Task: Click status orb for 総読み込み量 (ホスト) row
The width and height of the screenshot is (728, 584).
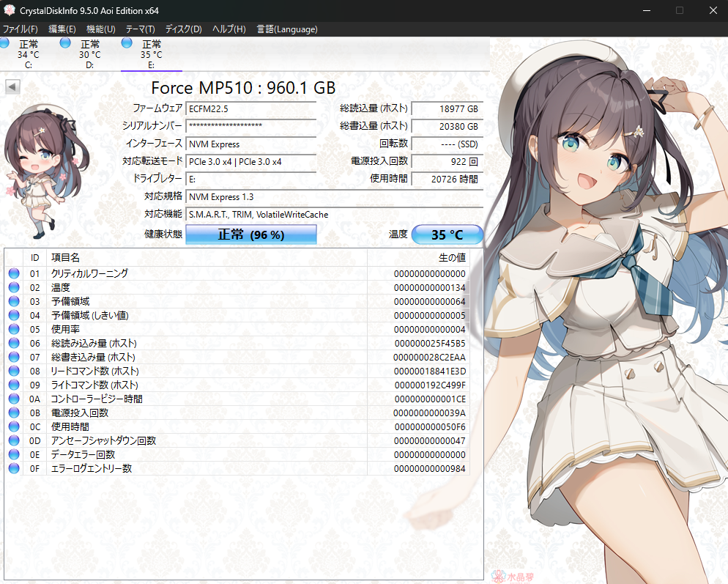Action: 14,344
